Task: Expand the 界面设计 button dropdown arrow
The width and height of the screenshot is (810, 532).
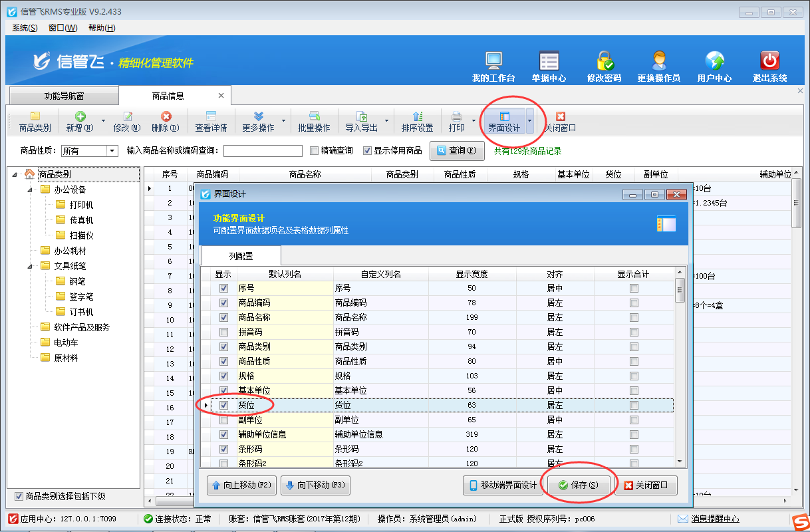Action: 530,121
